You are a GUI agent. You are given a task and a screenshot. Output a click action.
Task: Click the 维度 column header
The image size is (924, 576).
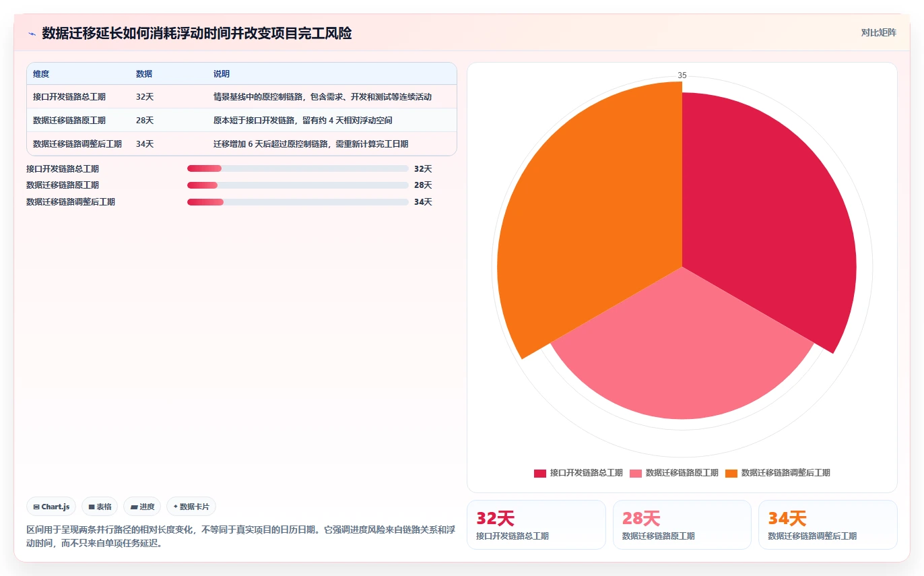(x=41, y=74)
